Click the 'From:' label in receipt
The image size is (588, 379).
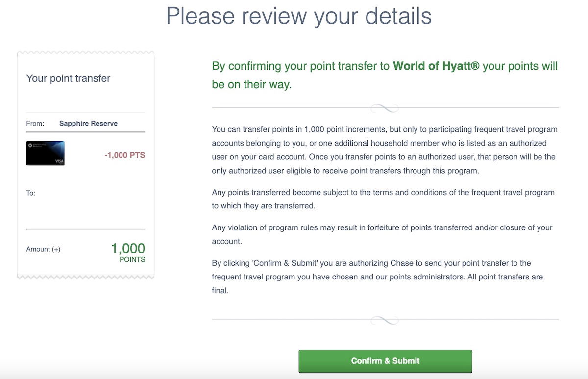pos(35,124)
